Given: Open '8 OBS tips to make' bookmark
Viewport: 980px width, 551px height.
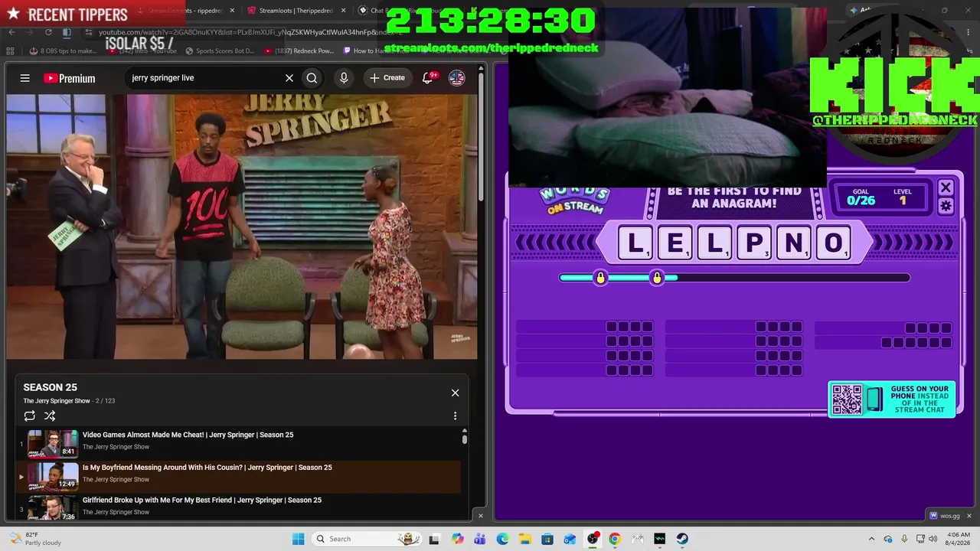Looking at the screenshot, I should [x=63, y=51].
